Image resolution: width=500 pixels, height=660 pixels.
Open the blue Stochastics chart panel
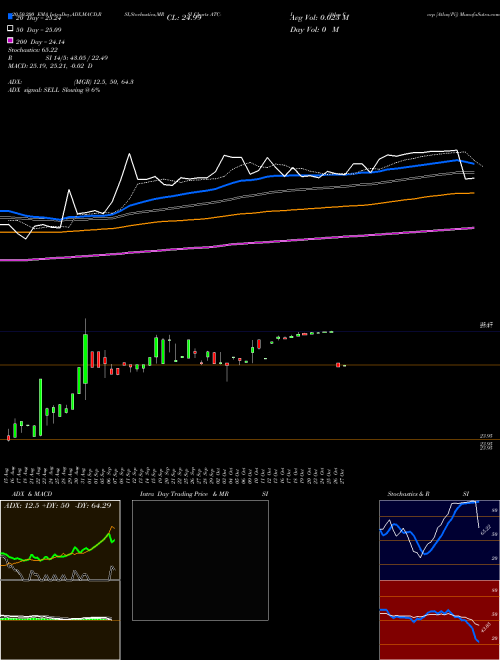tap(439, 540)
